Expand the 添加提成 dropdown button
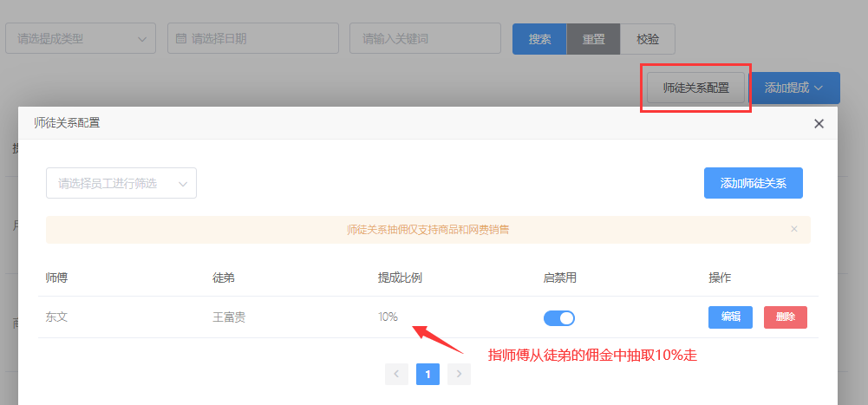 coord(794,88)
